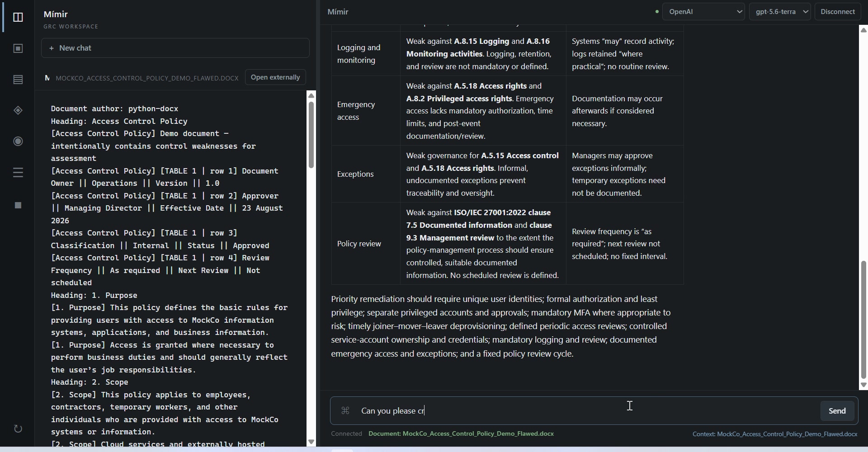Click chat panel scrollbar down arrow
The image size is (868, 452).
click(x=863, y=385)
